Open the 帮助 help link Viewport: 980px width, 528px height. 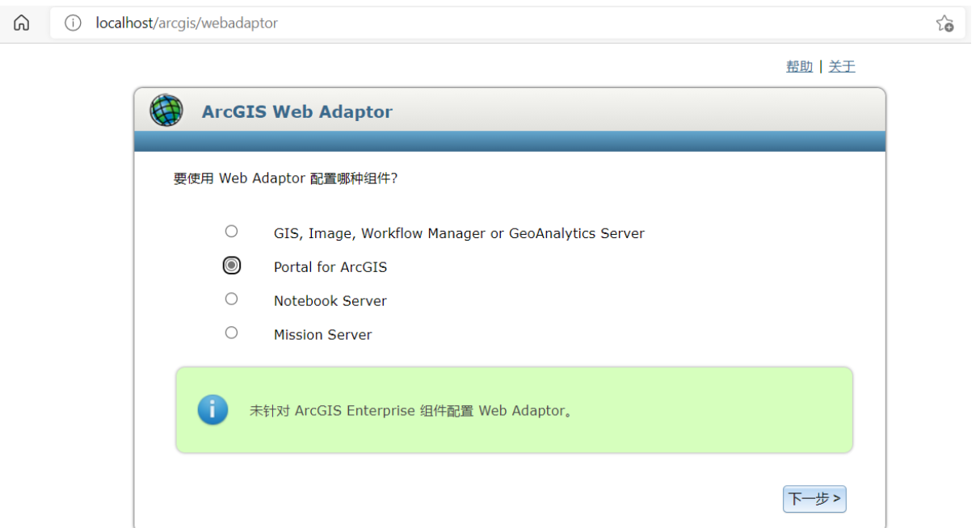[x=799, y=66]
